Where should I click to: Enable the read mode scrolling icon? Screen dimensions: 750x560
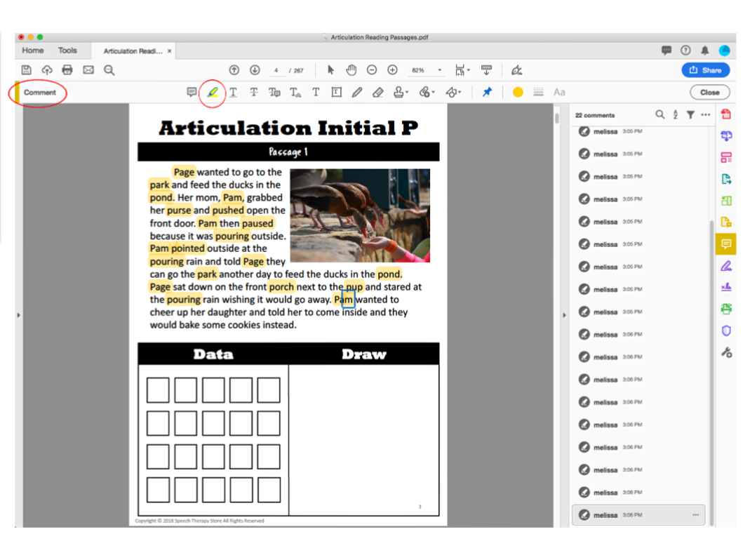coord(486,70)
